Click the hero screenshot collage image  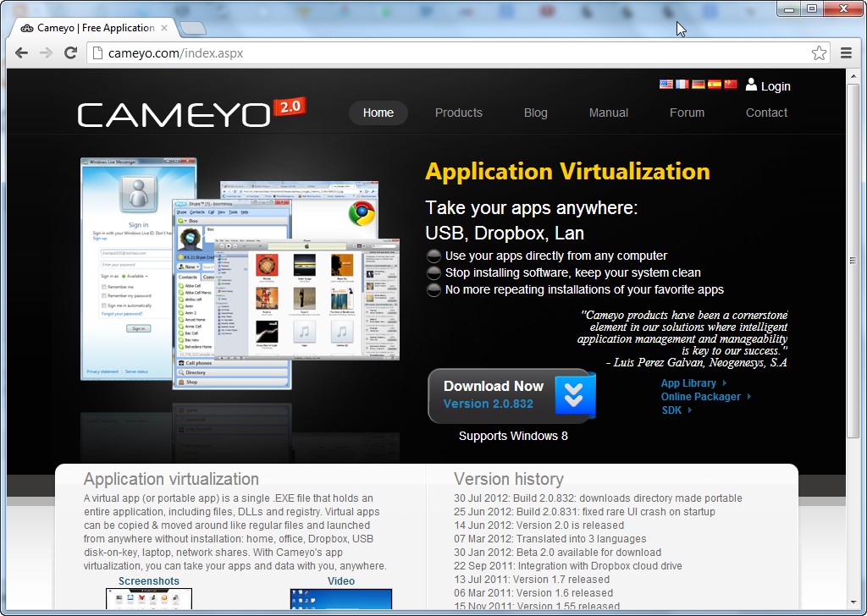point(240,273)
